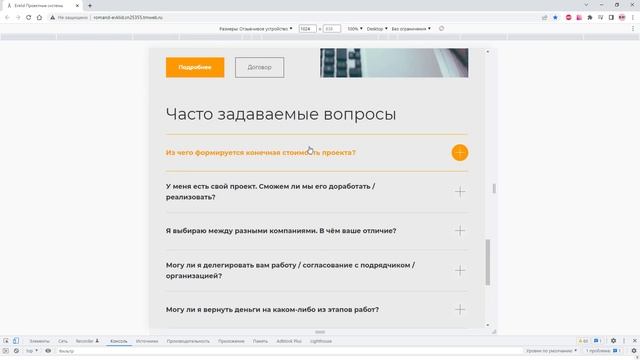Click the messages count badge in DevTools
Image resolution: width=640 pixels, height=360 pixels.
[598, 341]
